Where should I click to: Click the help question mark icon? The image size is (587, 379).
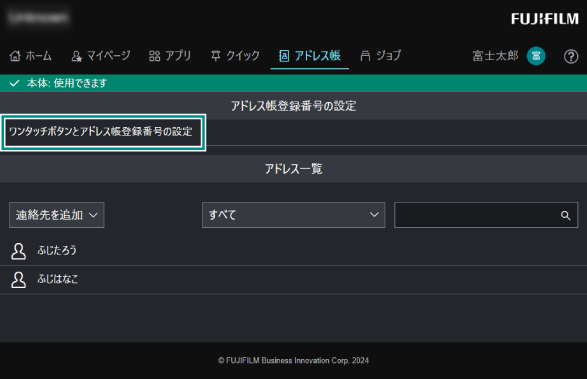pos(571,57)
